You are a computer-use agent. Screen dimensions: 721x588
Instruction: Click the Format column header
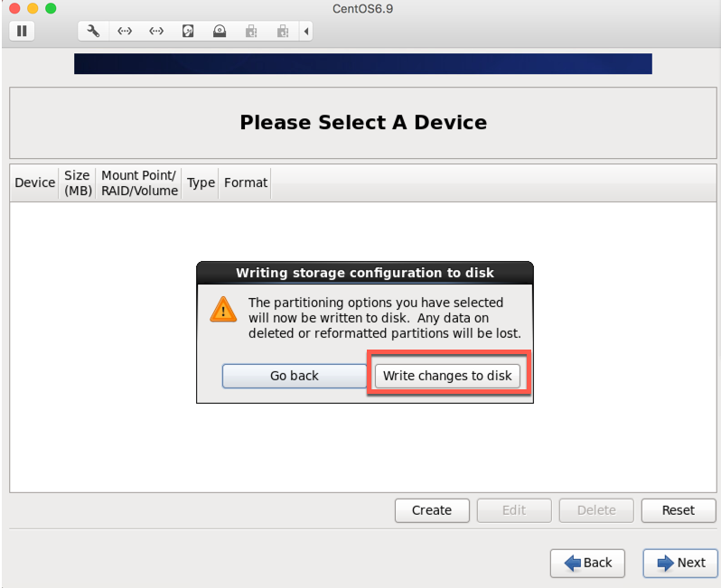[246, 182]
